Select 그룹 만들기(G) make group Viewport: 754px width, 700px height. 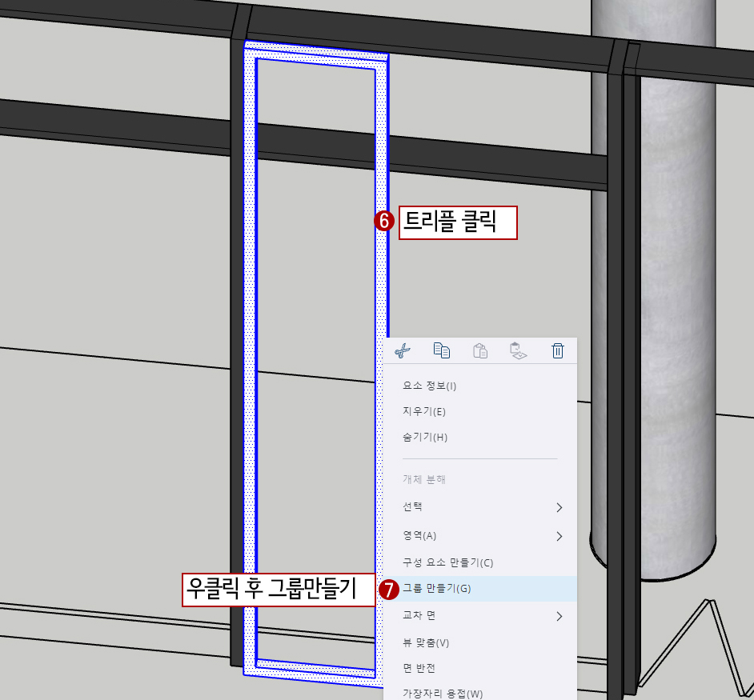(480, 589)
